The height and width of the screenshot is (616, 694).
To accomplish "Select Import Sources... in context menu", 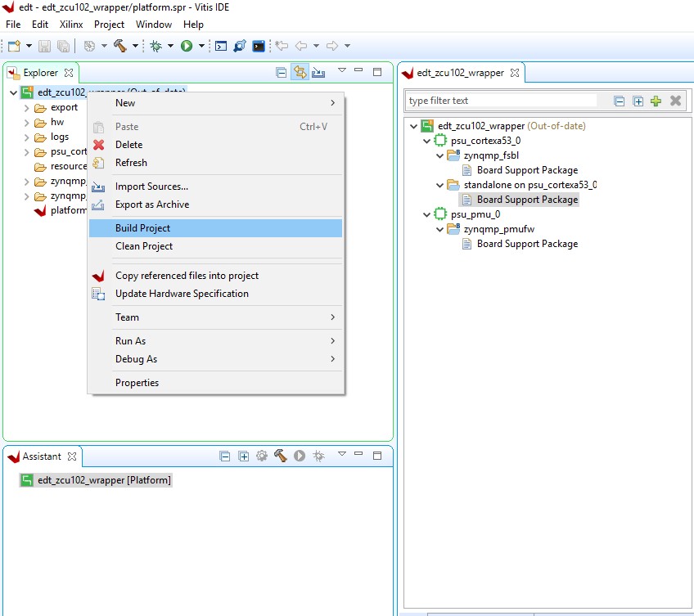I will point(215,187).
